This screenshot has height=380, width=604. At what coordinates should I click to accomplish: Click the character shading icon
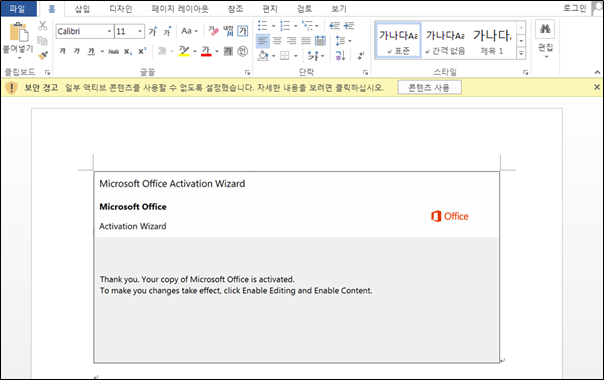[228, 51]
